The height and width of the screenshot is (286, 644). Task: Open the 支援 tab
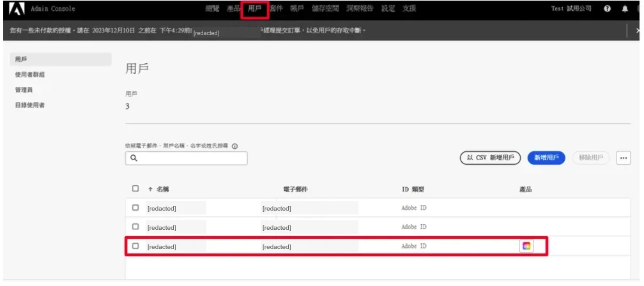[409, 8]
